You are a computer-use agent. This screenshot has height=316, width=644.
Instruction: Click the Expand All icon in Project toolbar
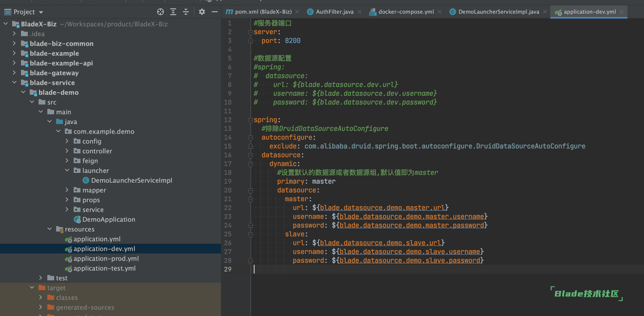coord(173,12)
